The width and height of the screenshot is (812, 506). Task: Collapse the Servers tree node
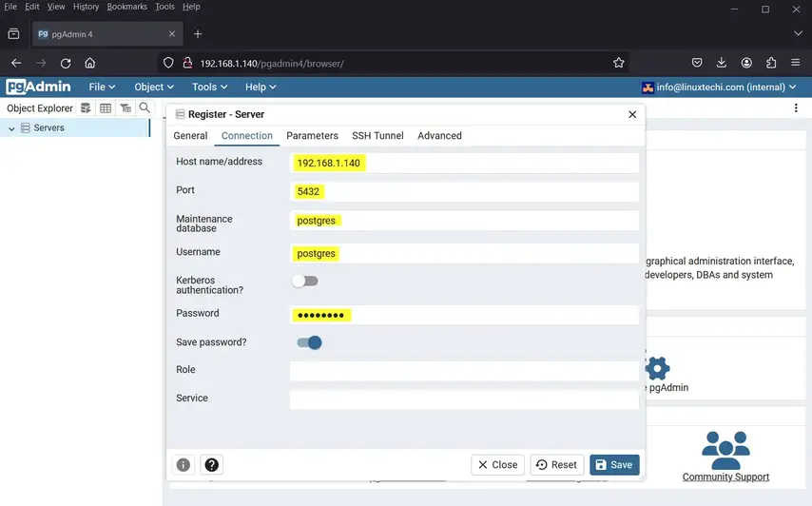[x=11, y=128]
